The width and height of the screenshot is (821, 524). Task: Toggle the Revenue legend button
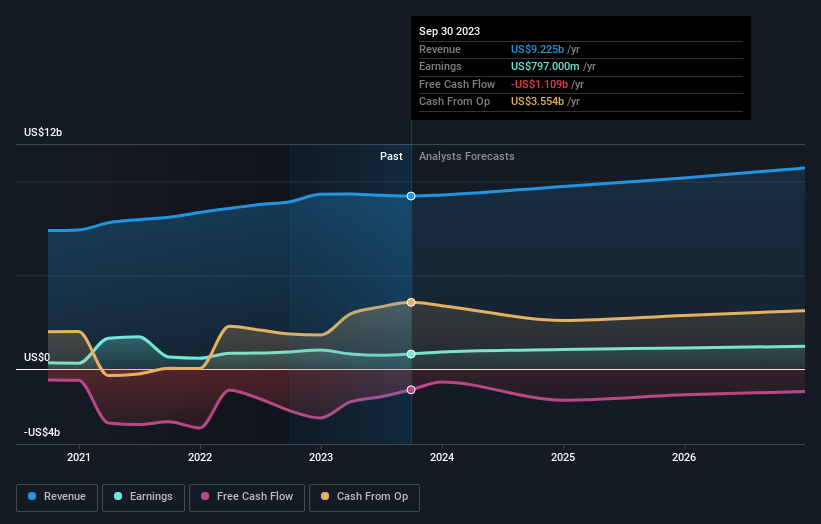pos(57,497)
